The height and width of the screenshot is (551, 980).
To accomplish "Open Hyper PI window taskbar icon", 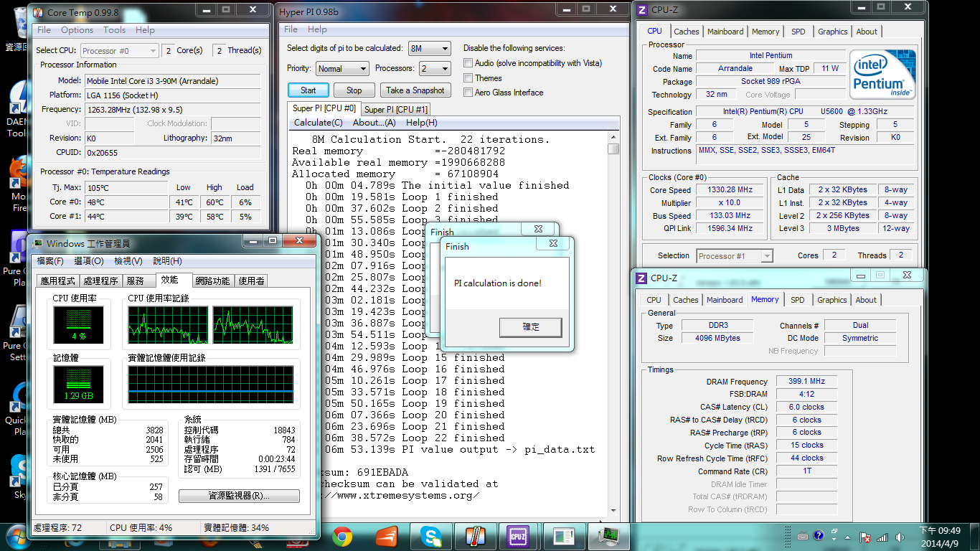I will 564,536.
